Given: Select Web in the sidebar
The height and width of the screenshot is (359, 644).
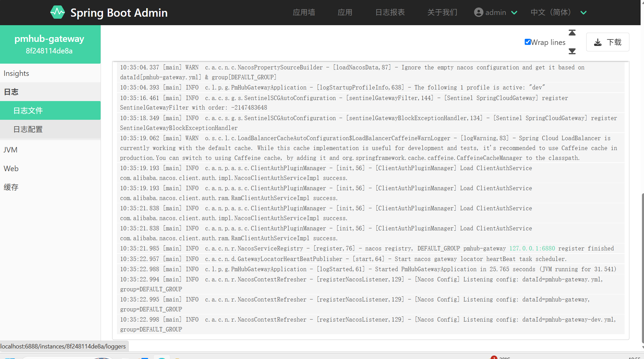Looking at the screenshot, I should [x=50, y=168].
